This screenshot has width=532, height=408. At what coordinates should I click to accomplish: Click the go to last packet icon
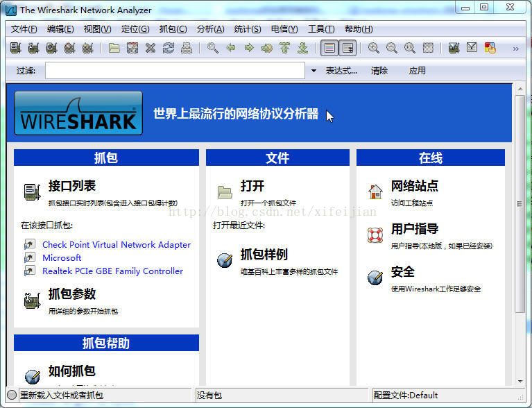pyautogui.click(x=302, y=48)
